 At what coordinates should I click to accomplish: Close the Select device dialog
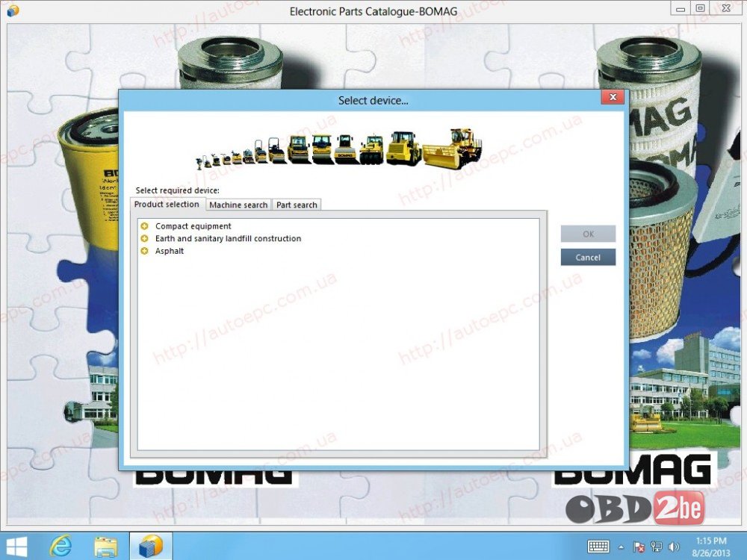tap(613, 97)
